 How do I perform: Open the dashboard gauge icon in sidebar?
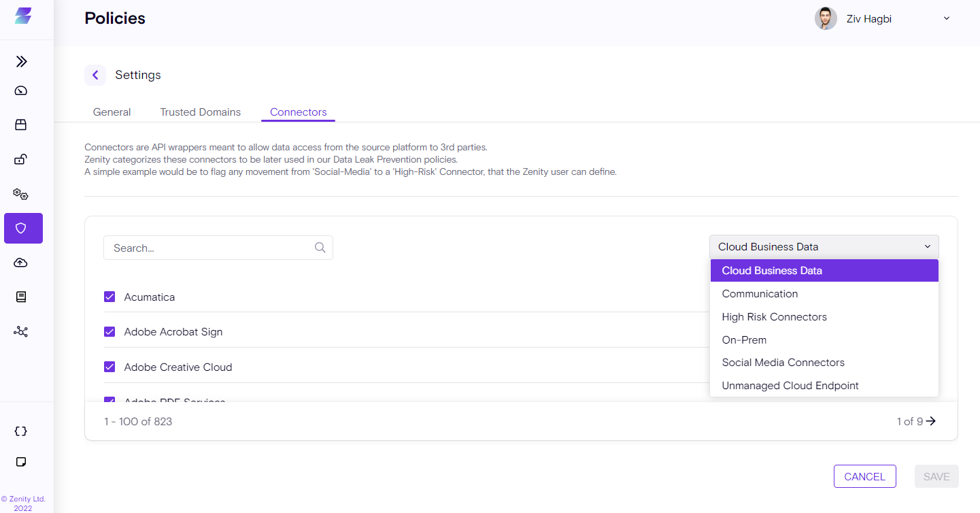coord(21,91)
